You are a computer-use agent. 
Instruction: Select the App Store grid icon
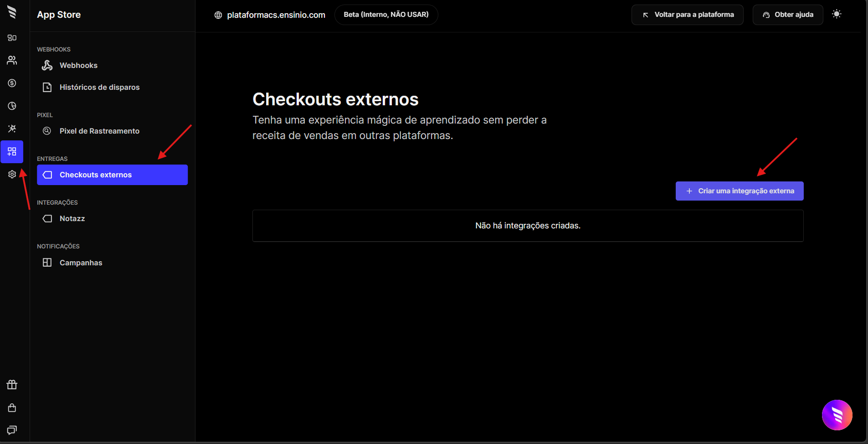coord(12,152)
